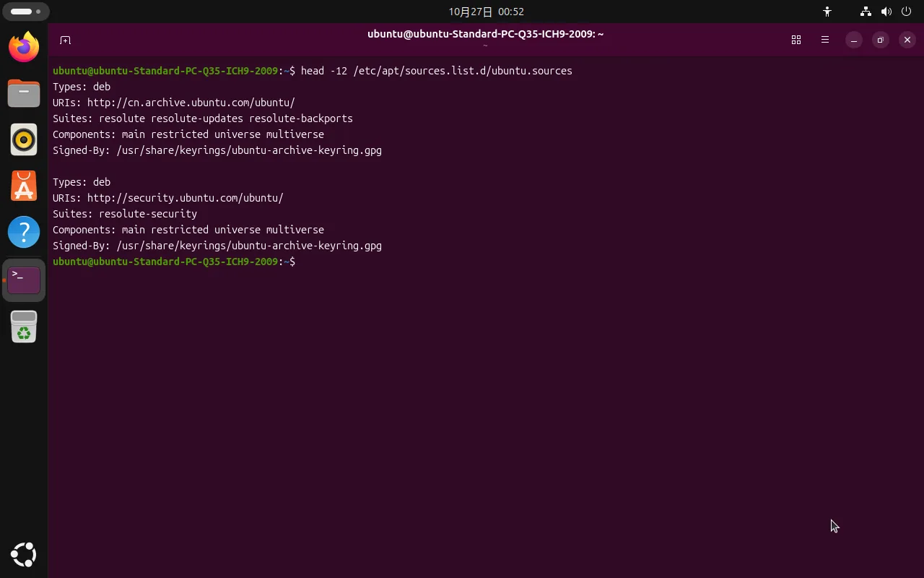Open a new terminal tab
This screenshot has height=578, width=924.
click(x=65, y=40)
